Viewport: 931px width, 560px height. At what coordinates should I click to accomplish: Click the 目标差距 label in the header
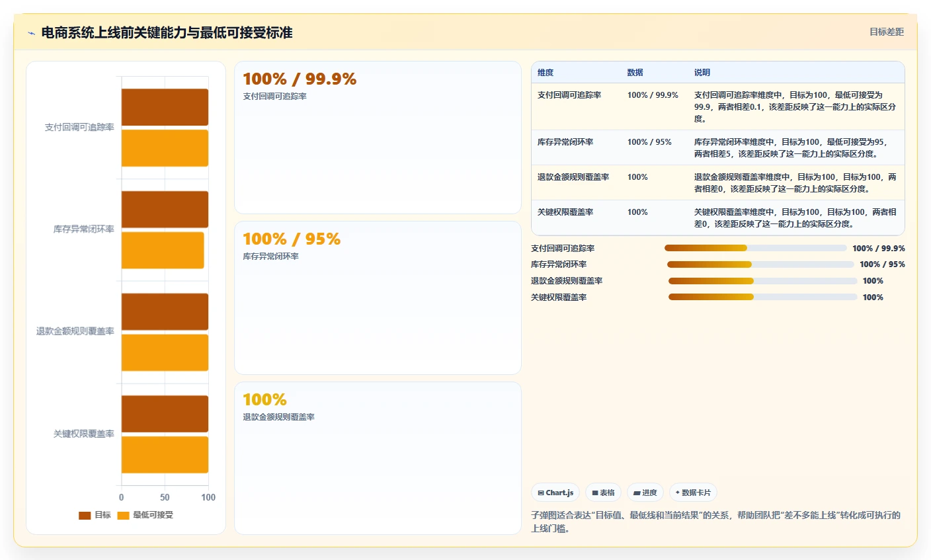(886, 32)
